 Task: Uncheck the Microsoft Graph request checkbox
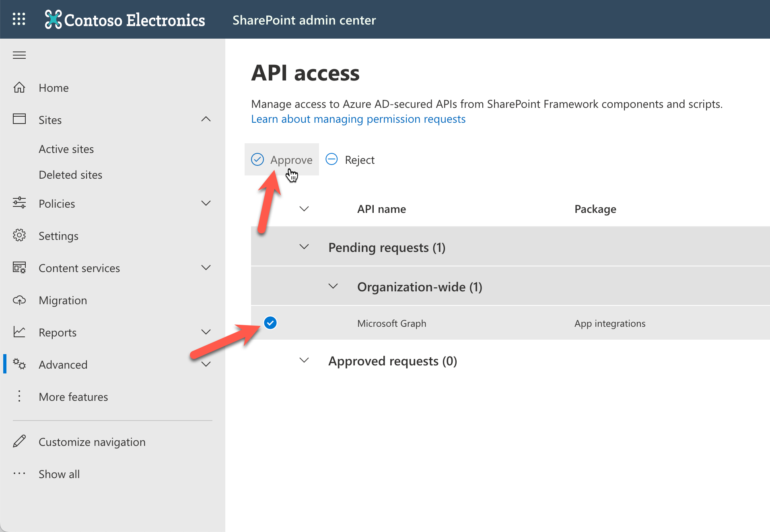tap(270, 323)
